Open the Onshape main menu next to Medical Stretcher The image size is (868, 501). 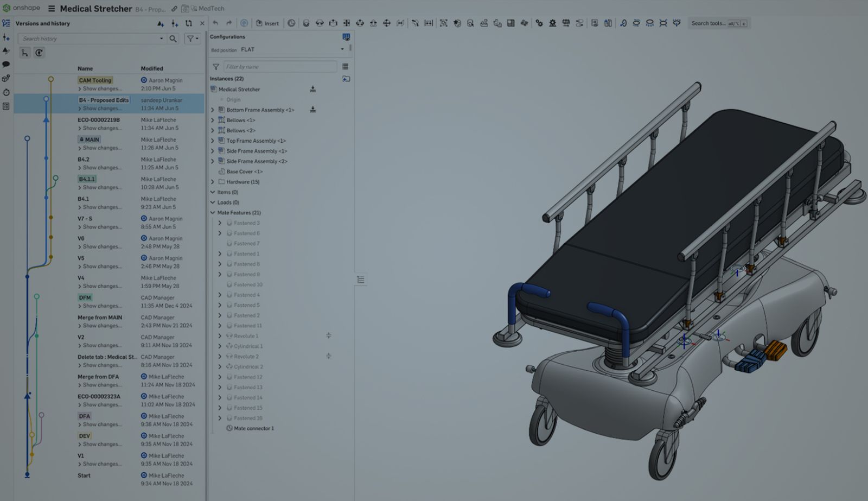tap(52, 8)
